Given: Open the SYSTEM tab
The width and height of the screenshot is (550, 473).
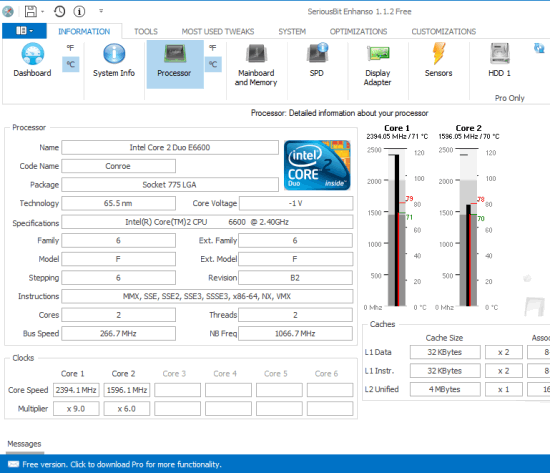Looking at the screenshot, I should 292,32.
